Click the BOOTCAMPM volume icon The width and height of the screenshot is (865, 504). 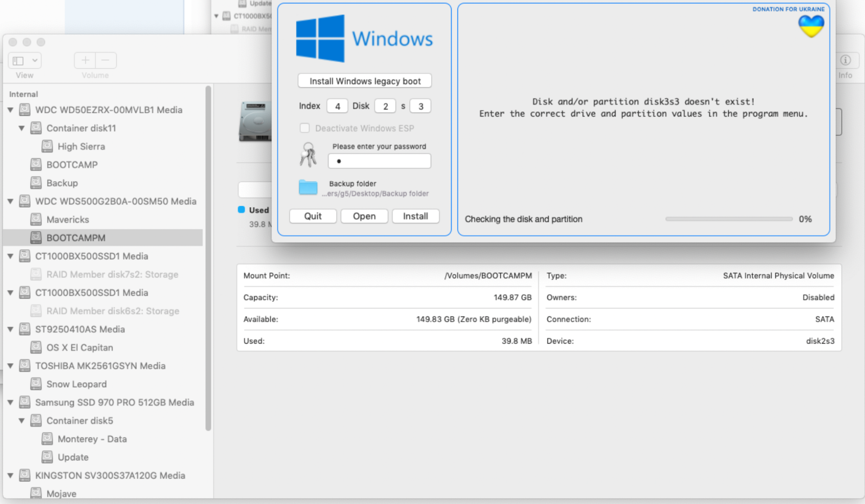point(36,238)
